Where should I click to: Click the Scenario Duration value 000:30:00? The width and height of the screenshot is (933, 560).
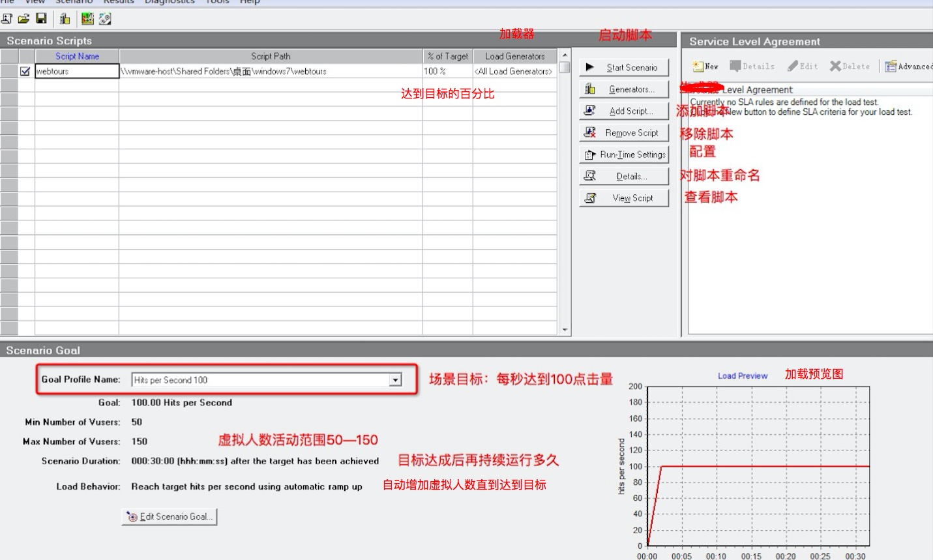255,461
